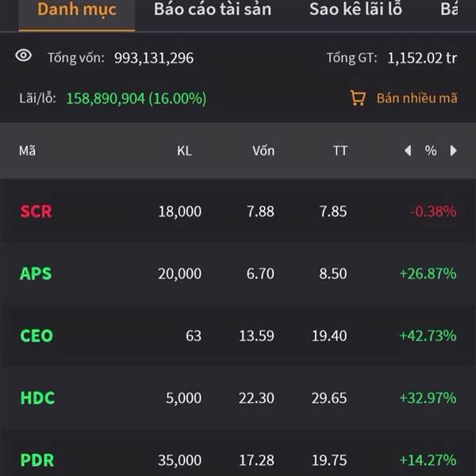This screenshot has height=476, width=476.
Task: Sort by the Mã column header
Action: click(27, 151)
